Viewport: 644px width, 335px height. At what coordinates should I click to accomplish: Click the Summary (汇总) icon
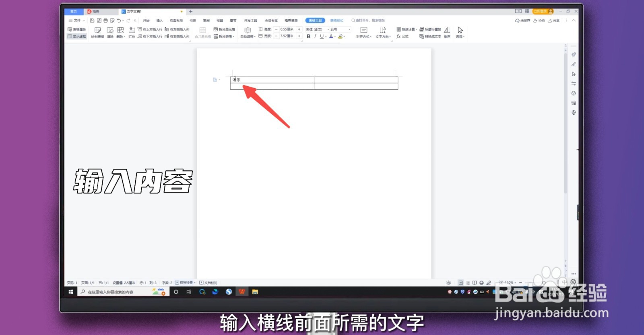[132, 33]
